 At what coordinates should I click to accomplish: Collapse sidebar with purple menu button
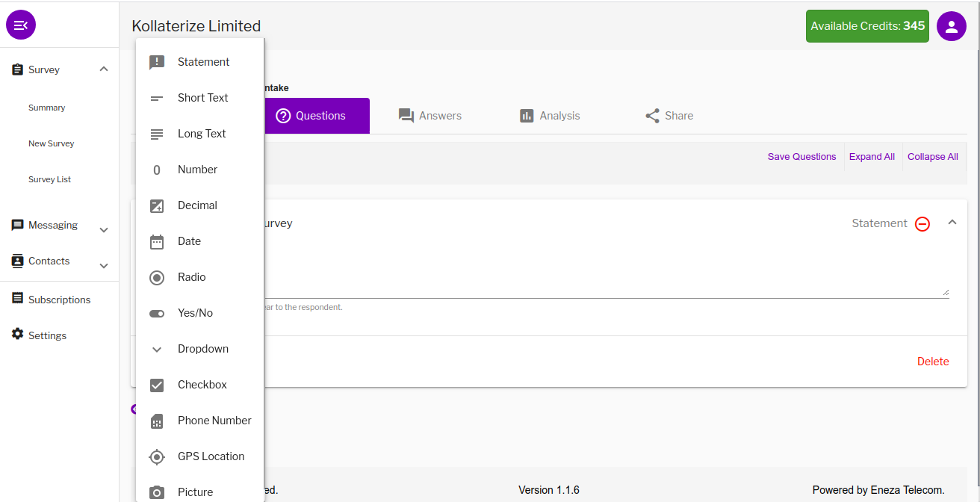pyautogui.click(x=21, y=25)
